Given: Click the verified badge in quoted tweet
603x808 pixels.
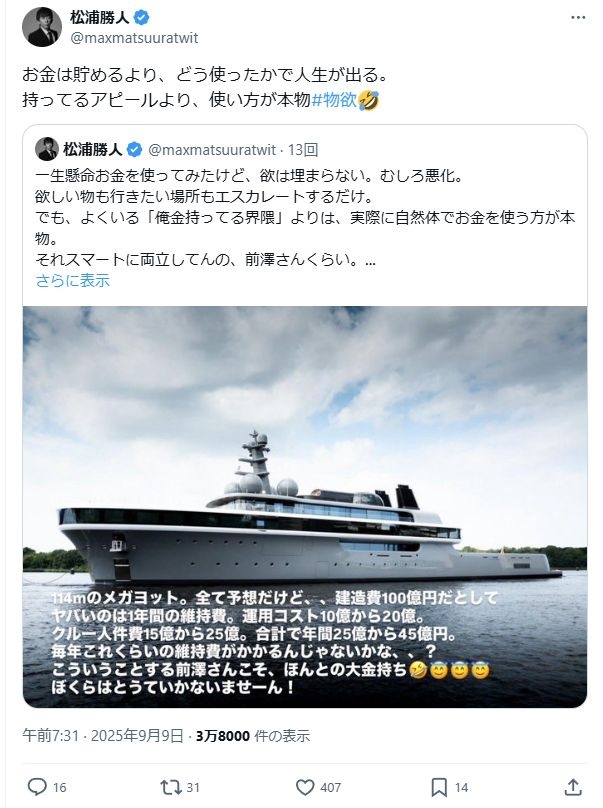Looking at the screenshot, I should tap(135, 149).
